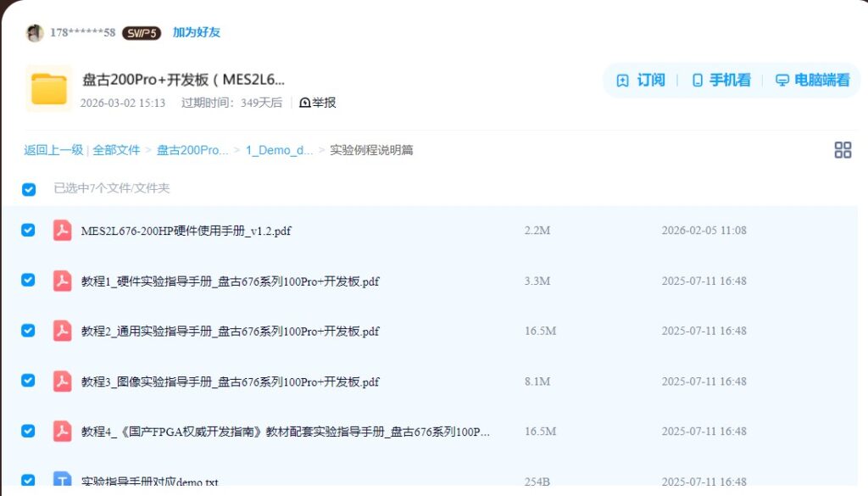Uncheck the checkbox next to 教程3
The image size is (868, 496).
point(28,381)
